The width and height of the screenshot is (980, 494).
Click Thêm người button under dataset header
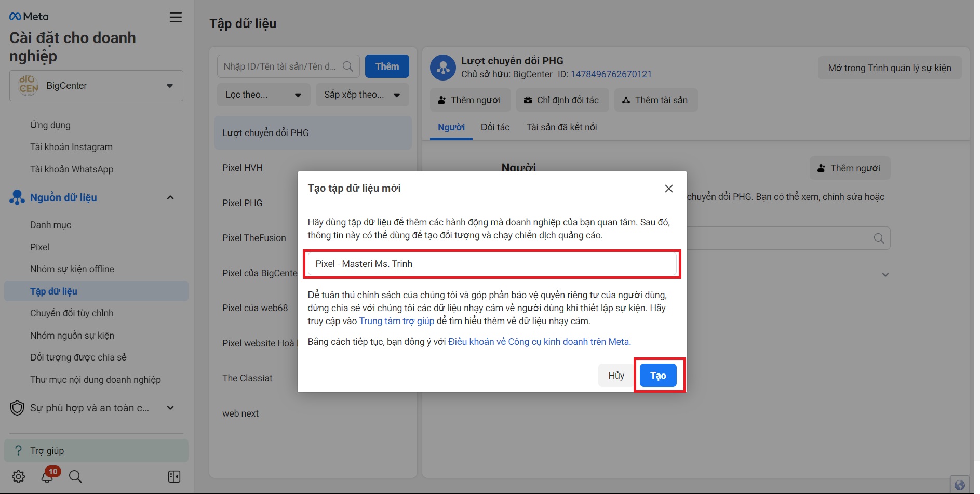(x=470, y=100)
